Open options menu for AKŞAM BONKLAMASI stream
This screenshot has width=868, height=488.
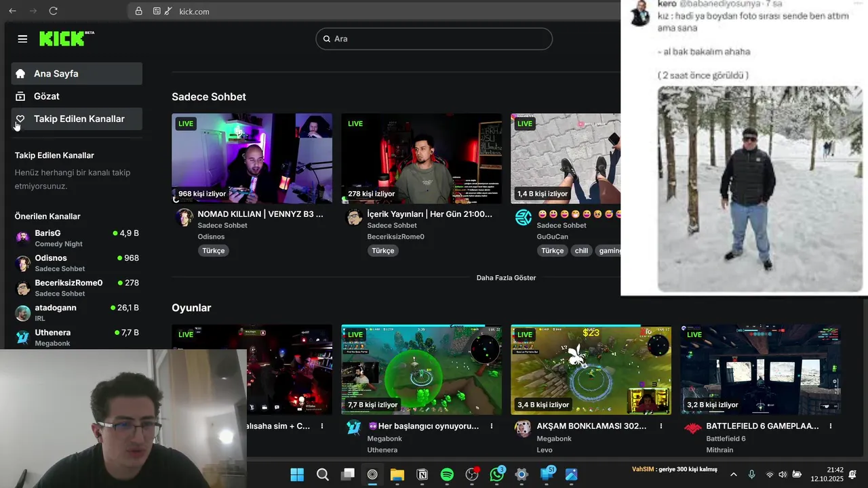click(x=661, y=426)
